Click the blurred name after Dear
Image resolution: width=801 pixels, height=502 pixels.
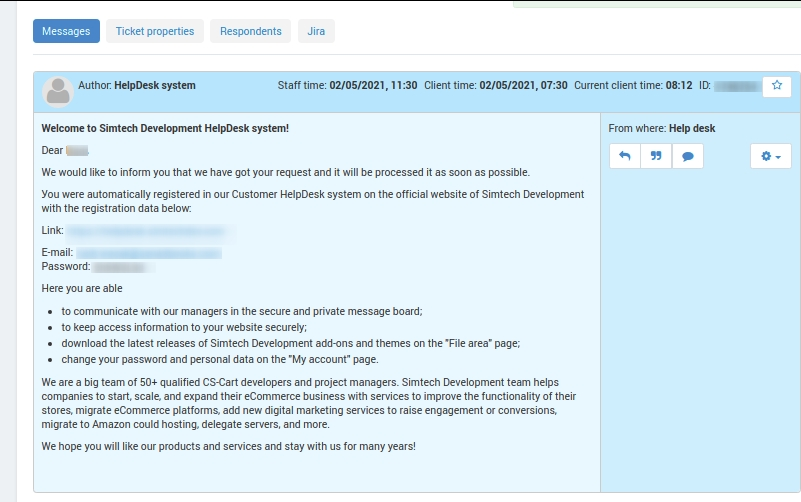tap(77, 151)
